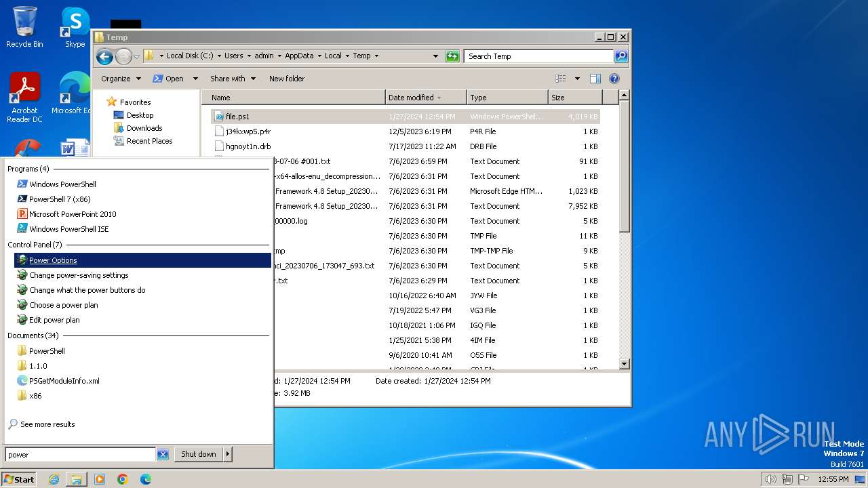Launch PowerShell 7 (x86) entry
Screen dimensions: 868x488
coord(60,199)
